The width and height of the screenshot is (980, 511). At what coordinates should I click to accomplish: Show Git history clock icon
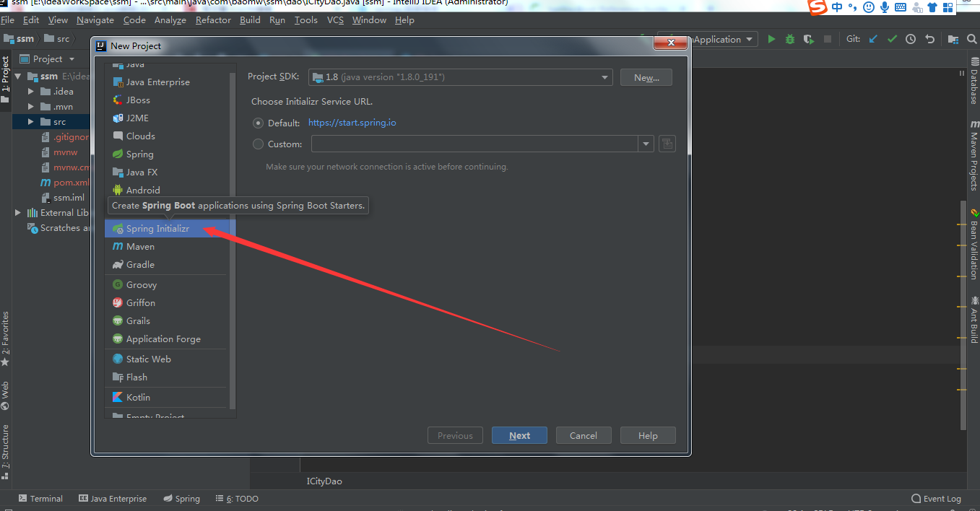pos(911,39)
